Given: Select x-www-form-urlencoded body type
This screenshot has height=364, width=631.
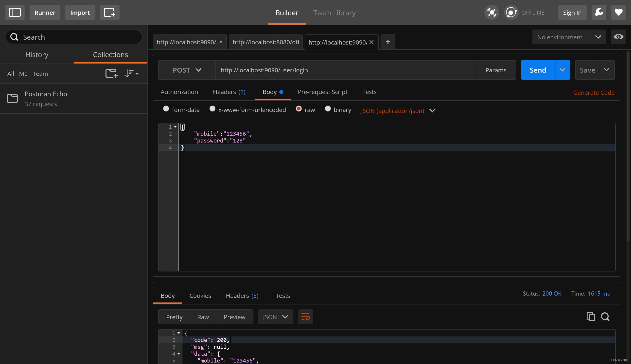Looking at the screenshot, I should pos(212,109).
